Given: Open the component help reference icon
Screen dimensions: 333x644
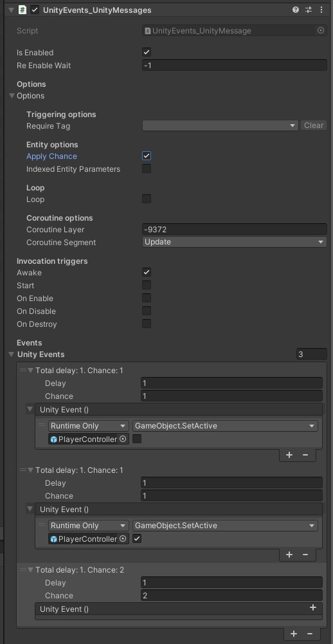Looking at the screenshot, I should point(296,10).
